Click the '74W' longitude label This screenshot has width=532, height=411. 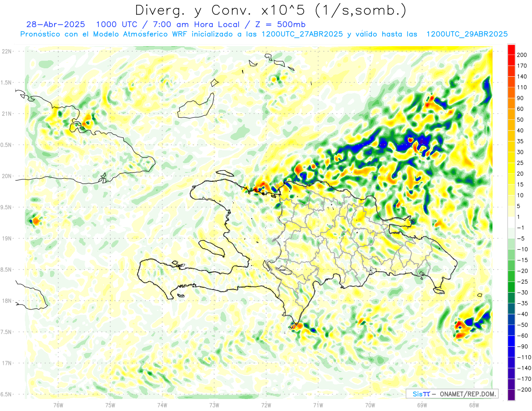tap(162, 405)
